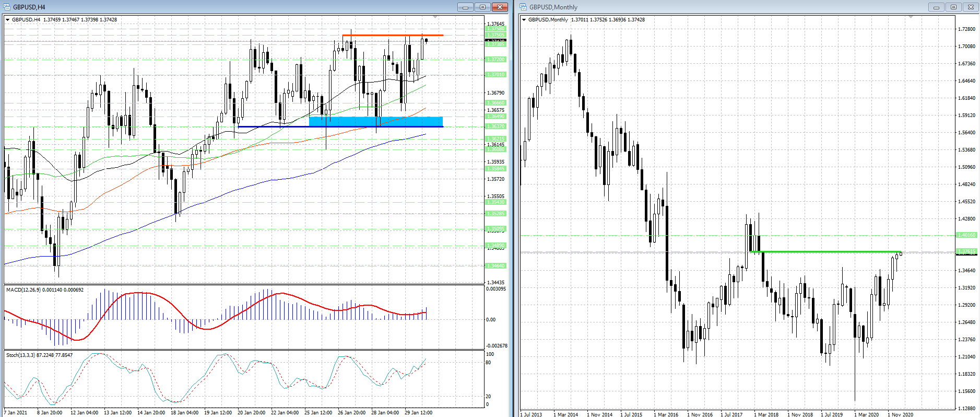Screen dimensions: 980x417
Task: Open the dropdown arrow beside GBPUSD,Monthly label
Action: pos(524,20)
